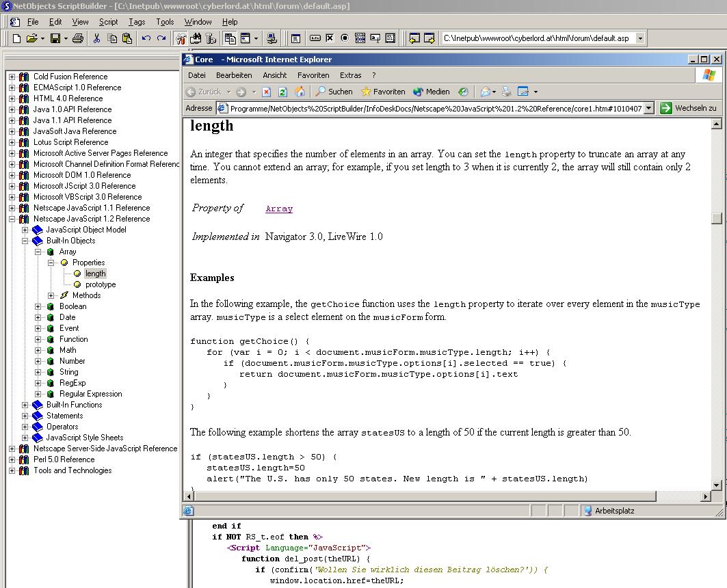This screenshot has height=588, width=727.
Task: Undo the last edit
Action: [146, 38]
